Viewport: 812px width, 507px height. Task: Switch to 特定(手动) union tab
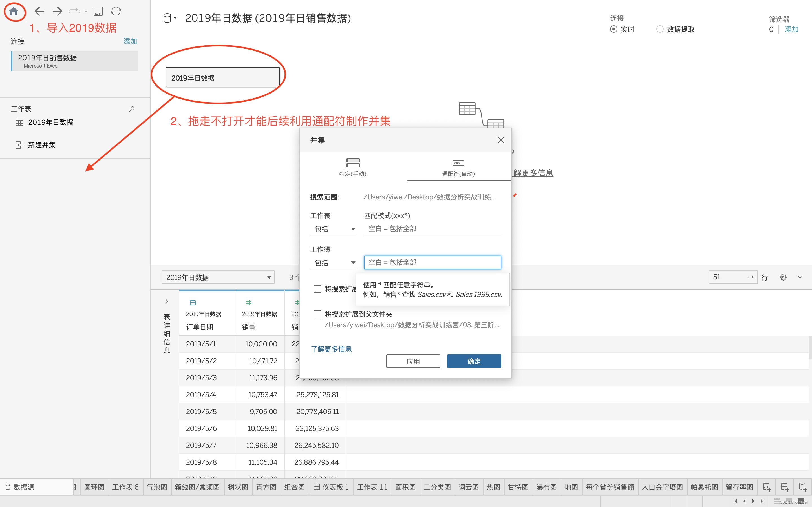click(353, 167)
